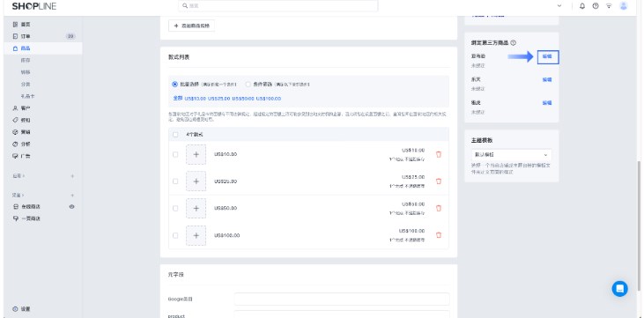This screenshot has height=318, width=644.
Task: Check the US$100.00 variant checkbox
Action: click(x=175, y=235)
